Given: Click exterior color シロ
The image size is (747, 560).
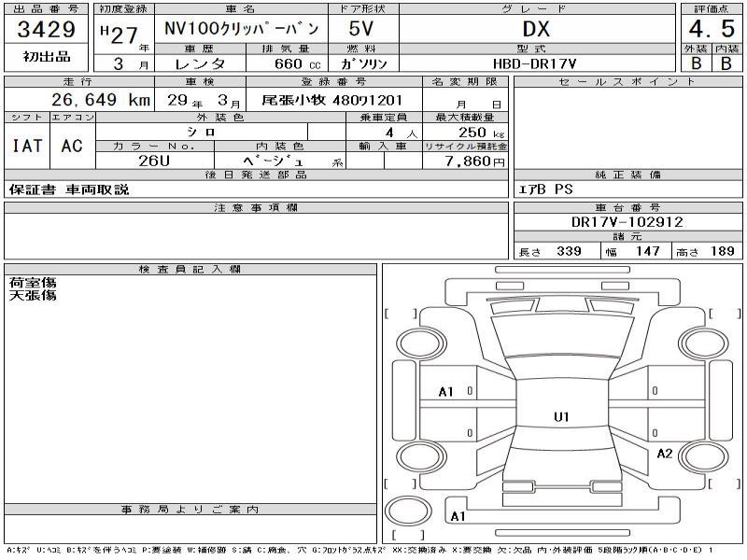Looking at the screenshot, I should tap(201, 132).
